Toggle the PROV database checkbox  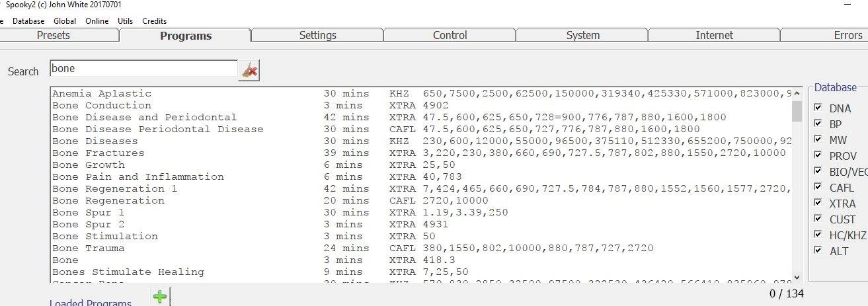(x=818, y=155)
